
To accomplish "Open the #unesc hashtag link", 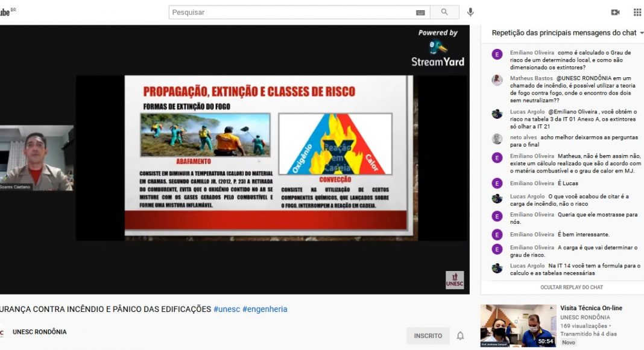I will [227, 309].
